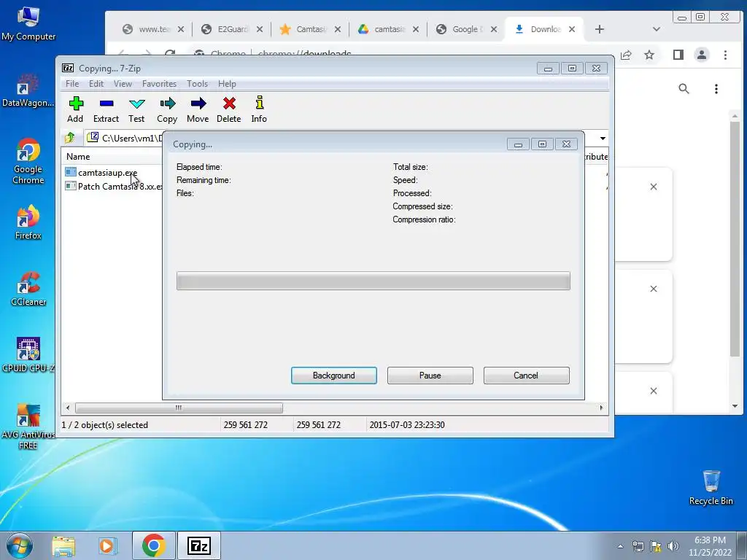The width and height of the screenshot is (747, 560).
Task: Open the downloads page three-dot menu
Action: 716,88
